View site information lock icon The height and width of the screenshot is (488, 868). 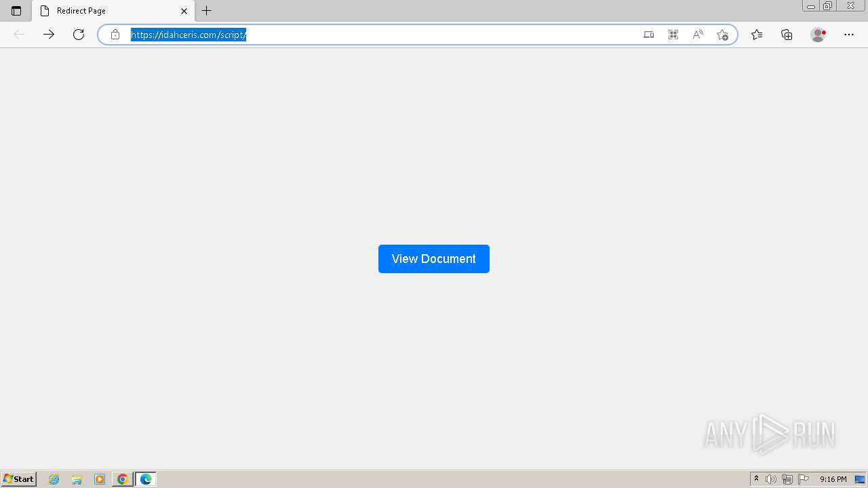[x=115, y=35]
